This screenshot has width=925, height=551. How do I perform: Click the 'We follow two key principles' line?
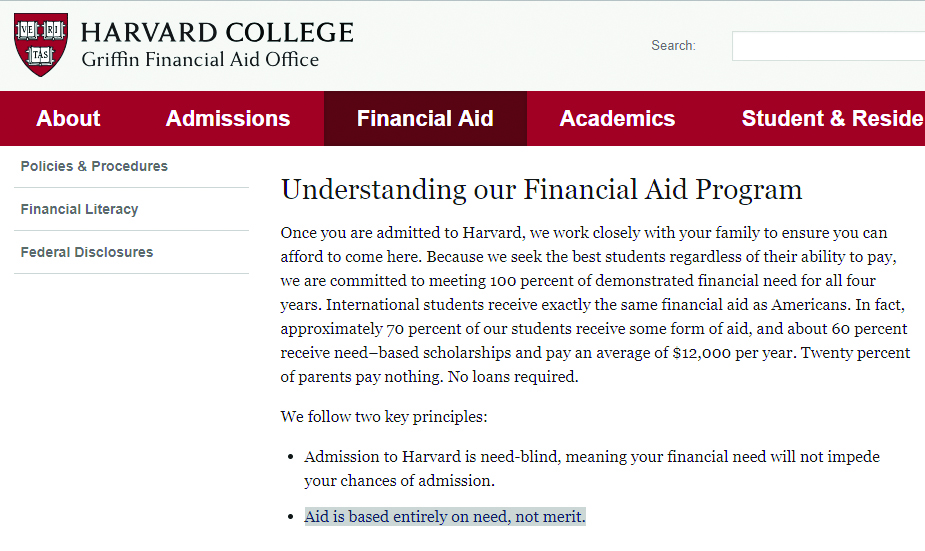point(384,416)
